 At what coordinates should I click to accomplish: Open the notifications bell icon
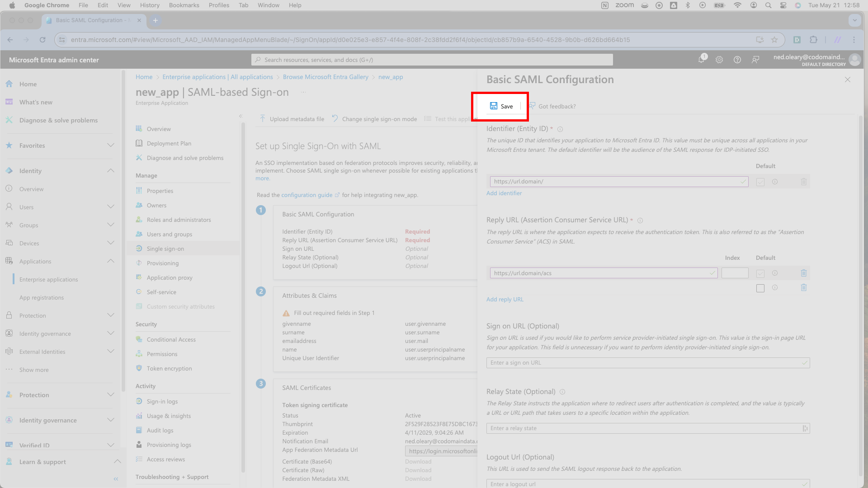701,60
